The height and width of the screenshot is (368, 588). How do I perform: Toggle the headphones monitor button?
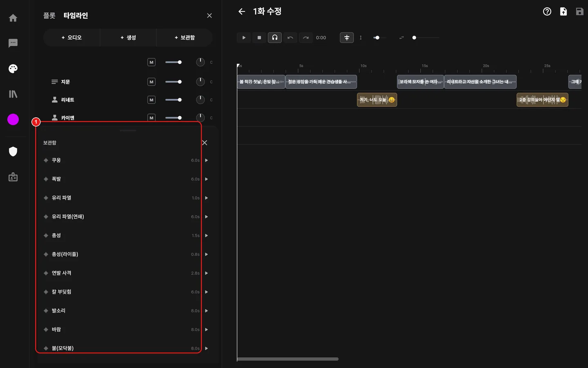click(275, 38)
